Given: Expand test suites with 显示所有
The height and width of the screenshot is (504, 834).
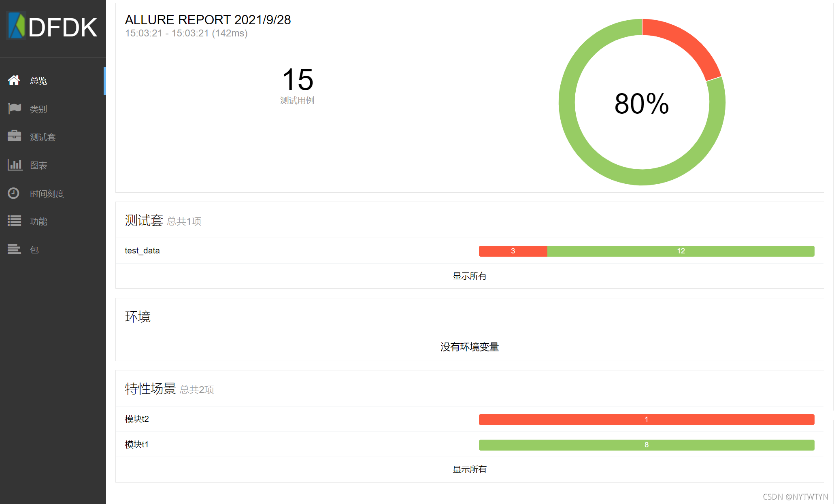Looking at the screenshot, I should coord(469,276).
